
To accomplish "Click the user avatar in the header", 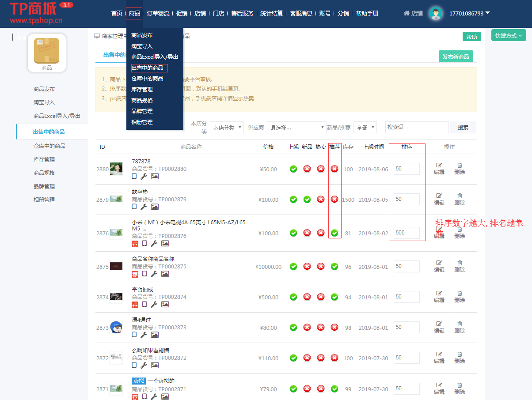I will click(436, 14).
